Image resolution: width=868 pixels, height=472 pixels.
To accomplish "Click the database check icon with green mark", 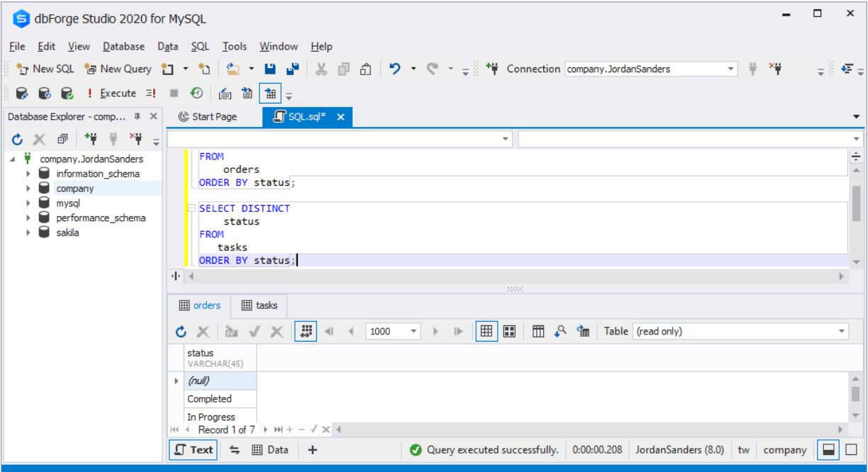I will 67,93.
